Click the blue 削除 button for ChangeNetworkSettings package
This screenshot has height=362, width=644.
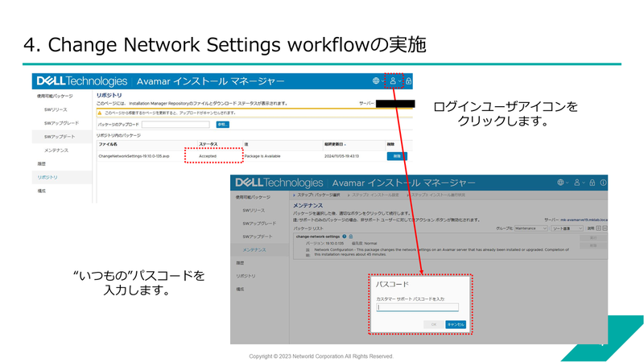397,156
